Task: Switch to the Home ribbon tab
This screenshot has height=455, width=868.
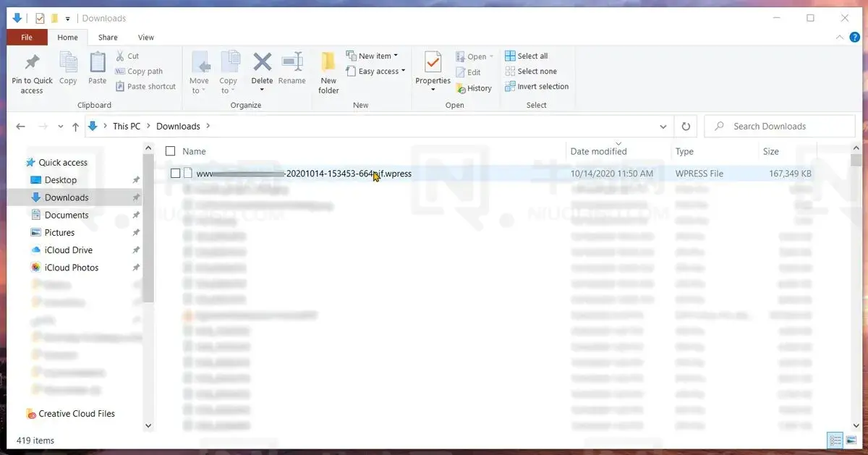Action: (x=67, y=38)
